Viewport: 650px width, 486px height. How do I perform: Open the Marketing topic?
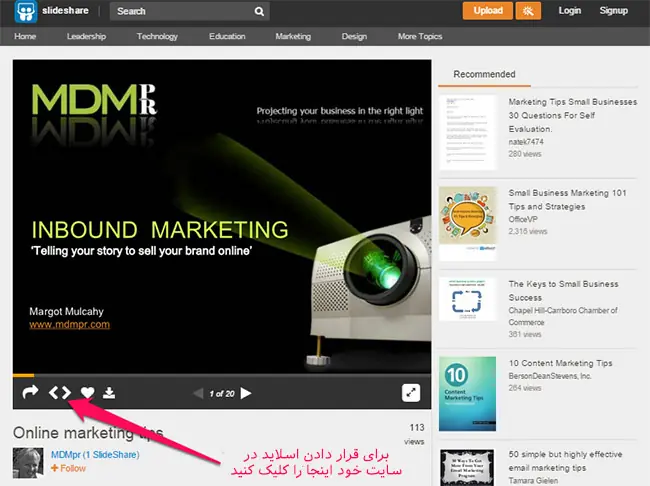(x=293, y=36)
